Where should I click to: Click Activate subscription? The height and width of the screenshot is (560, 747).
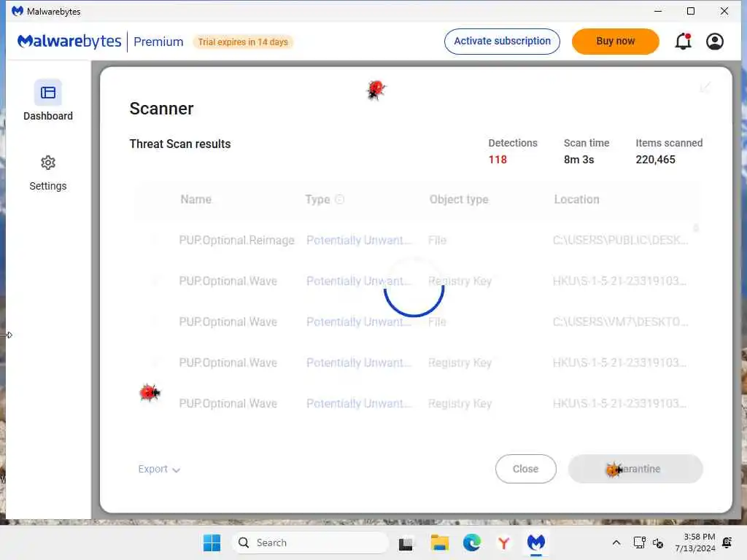tap(502, 42)
